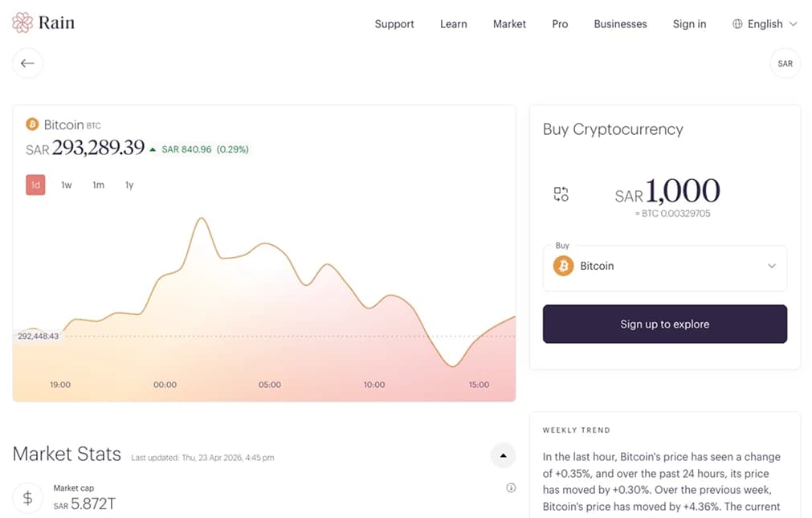Click the SAR currency circle button
Screen dimensions: 812x518
[785, 63]
